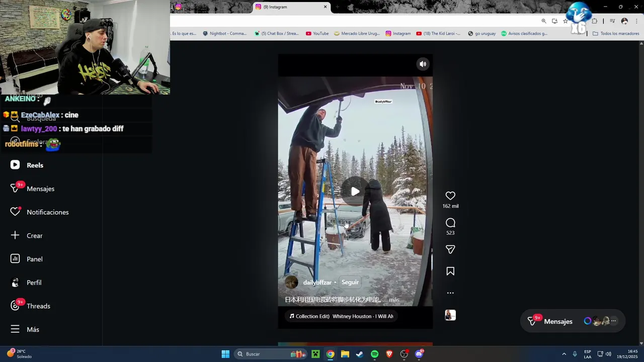Viewport: 644px width, 362px height.
Task: Open the Chrome profile avatar
Action: point(624,21)
